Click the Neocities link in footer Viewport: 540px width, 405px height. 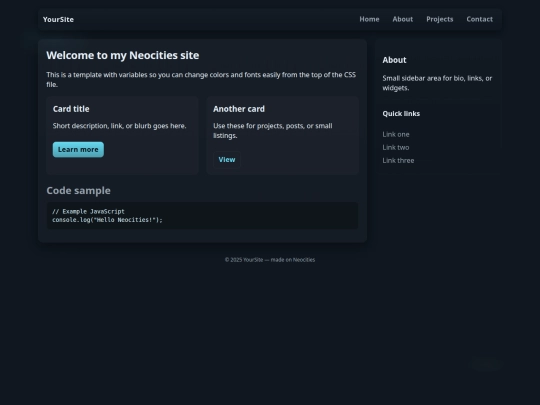click(304, 260)
